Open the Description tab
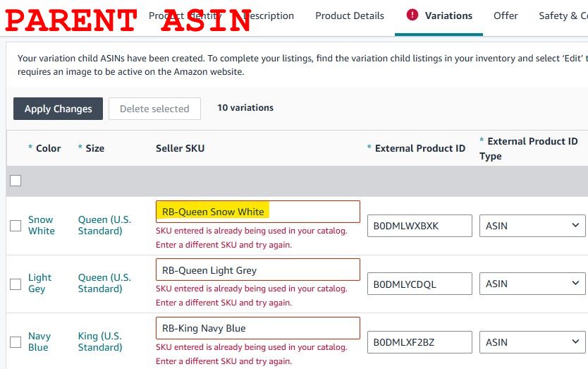Image resolution: width=588 pixels, height=369 pixels. [269, 16]
